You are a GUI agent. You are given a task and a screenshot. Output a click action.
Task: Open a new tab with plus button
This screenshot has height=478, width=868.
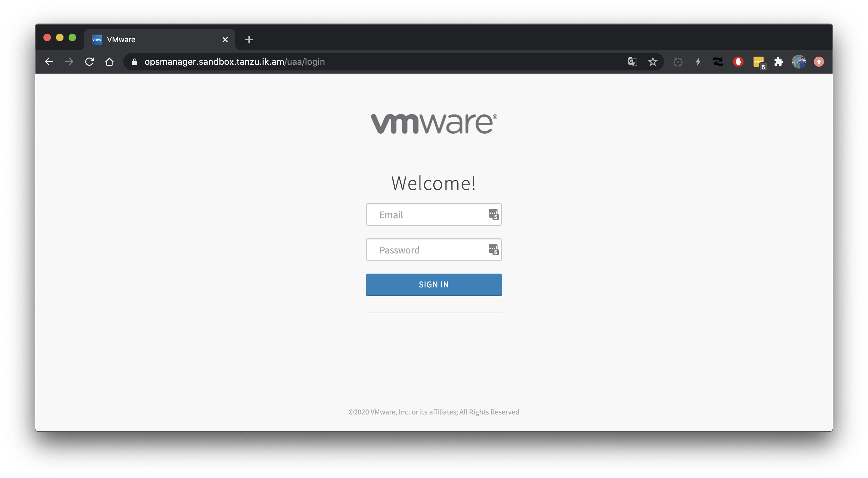point(249,40)
